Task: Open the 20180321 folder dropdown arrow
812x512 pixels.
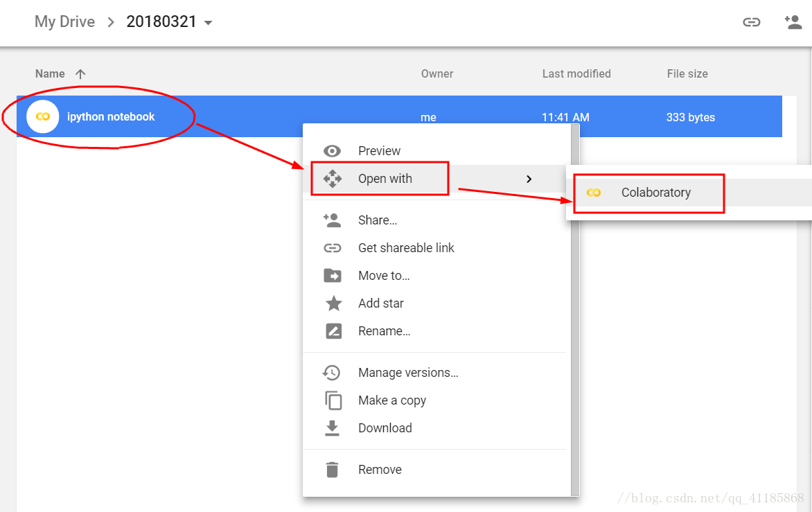Action: click(x=208, y=23)
